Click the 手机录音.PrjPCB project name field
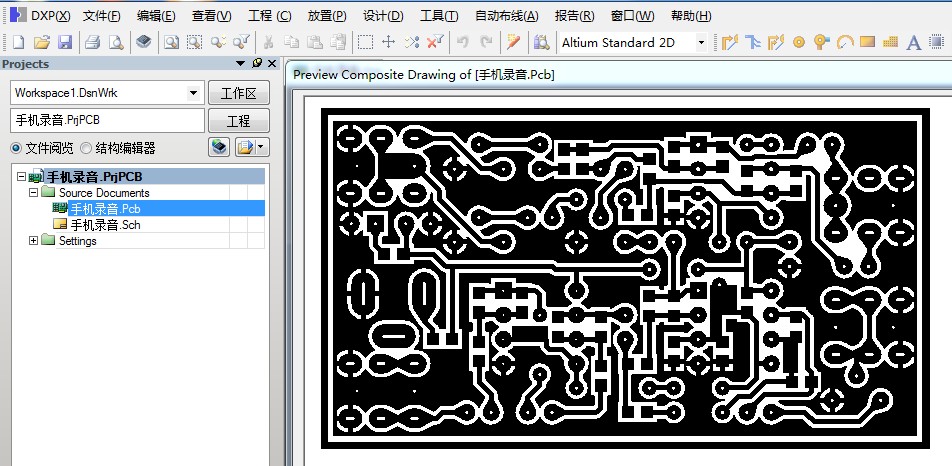The width and height of the screenshot is (952, 466). (107, 120)
